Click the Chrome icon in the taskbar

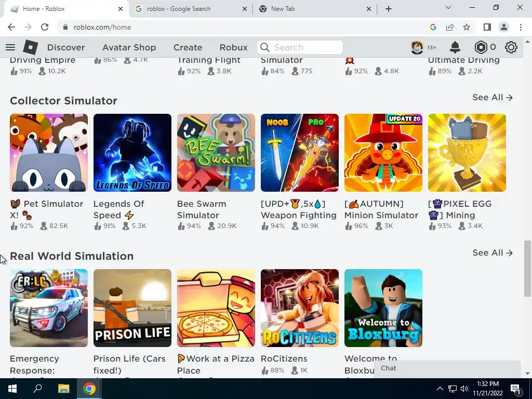[x=89, y=389]
